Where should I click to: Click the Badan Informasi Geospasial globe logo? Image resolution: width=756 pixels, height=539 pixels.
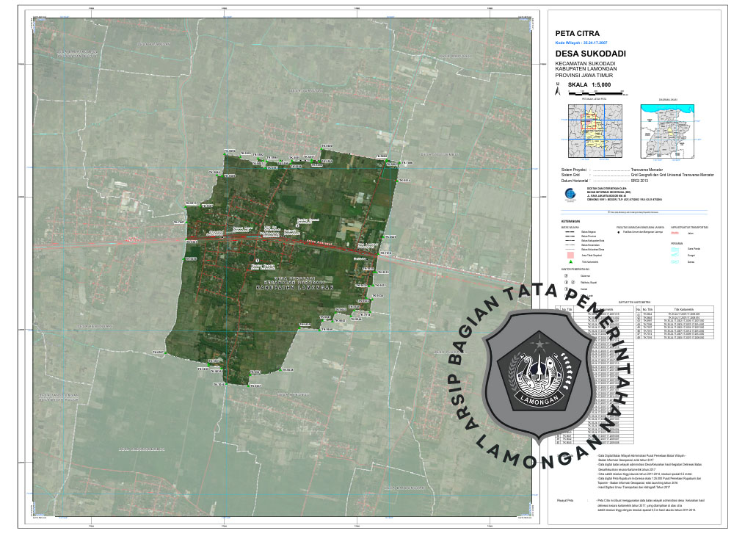tap(570, 195)
